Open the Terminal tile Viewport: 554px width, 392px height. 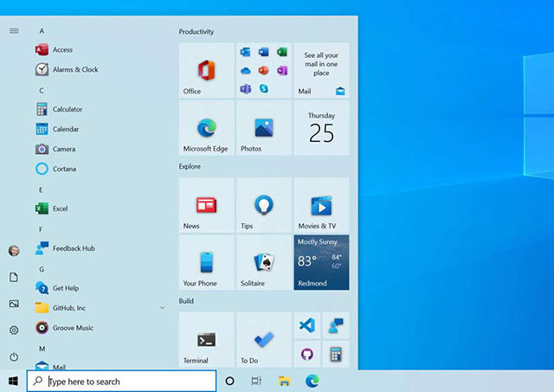click(206, 340)
